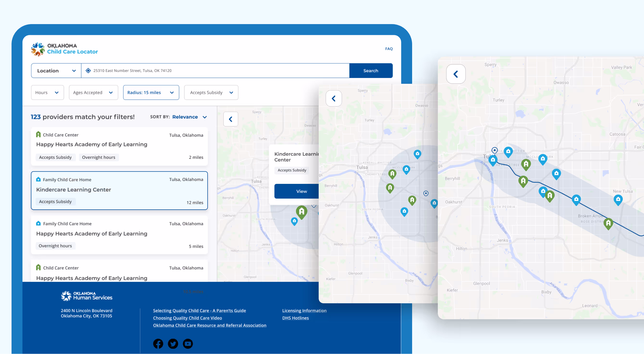This screenshot has width=644, height=354.
Task: Click the Facebook icon in the footer
Action: [x=158, y=343]
